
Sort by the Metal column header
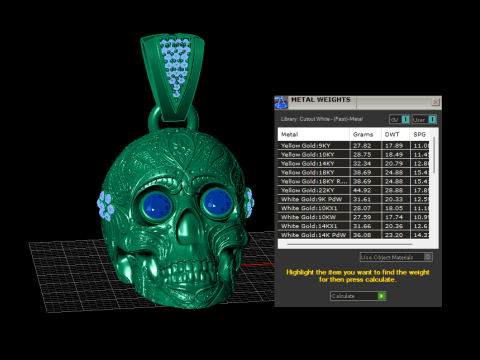[314, 134]
